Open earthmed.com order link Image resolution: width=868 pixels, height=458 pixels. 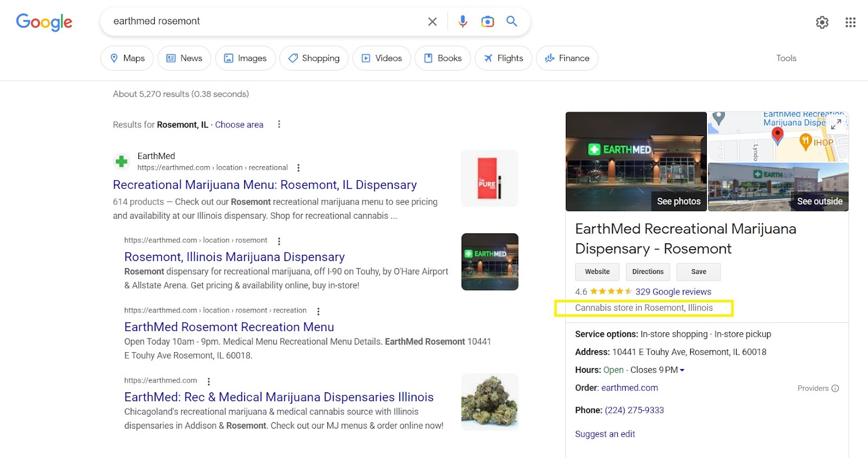629,388
